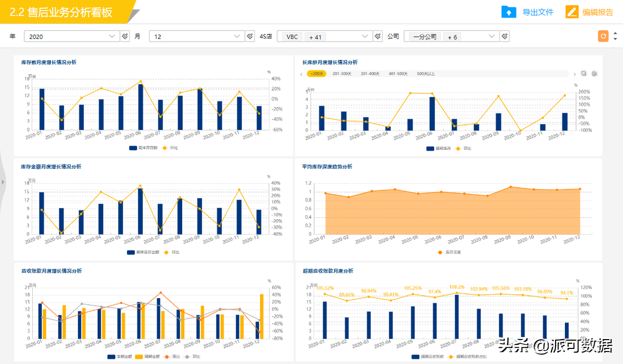Expand the collapsed panel handle on the left edge

coord(3,182)
